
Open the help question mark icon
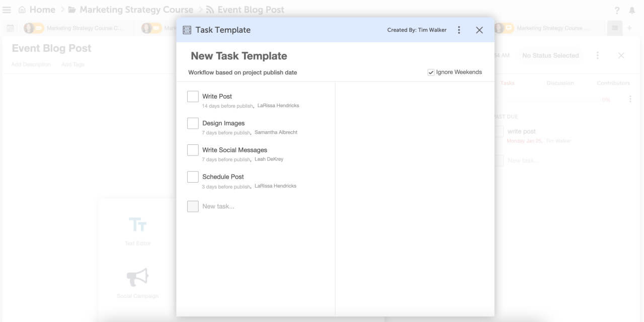click(617, 10)
